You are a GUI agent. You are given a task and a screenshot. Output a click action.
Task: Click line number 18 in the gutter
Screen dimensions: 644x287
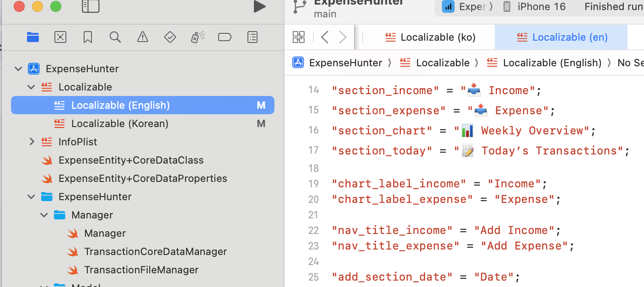[x=313, y=168]
